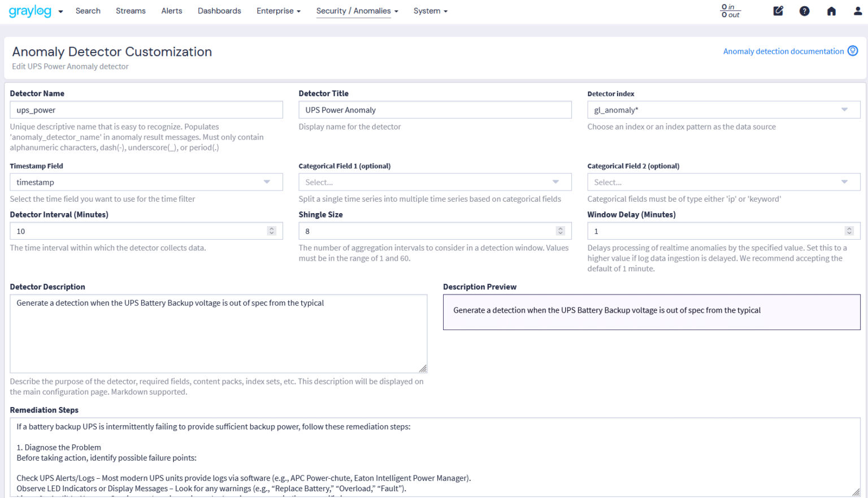Screen dimensions: 868x498
Task: Open Categorical Field 2 select box
Action: coord(723,182)
